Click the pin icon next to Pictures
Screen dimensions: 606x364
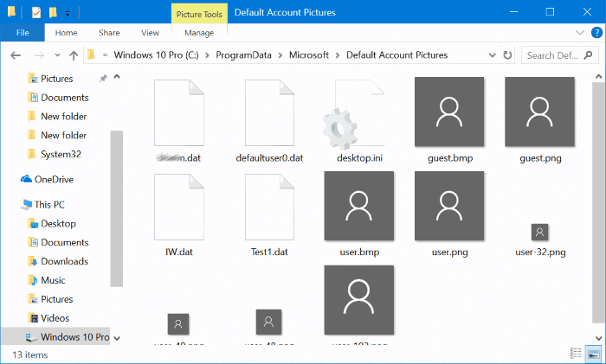(x=103, y=79)
